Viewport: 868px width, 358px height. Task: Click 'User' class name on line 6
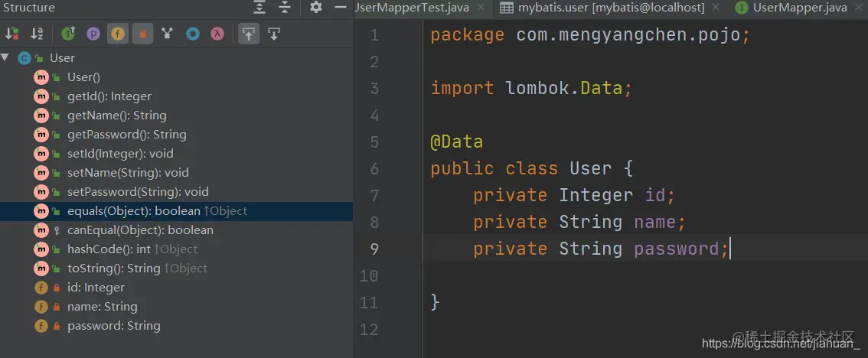coord(591,168)
